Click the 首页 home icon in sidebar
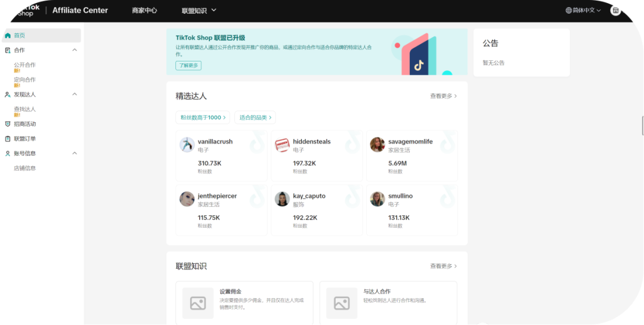The width and height of the screenshot is (644, 325). coord(8,36)
